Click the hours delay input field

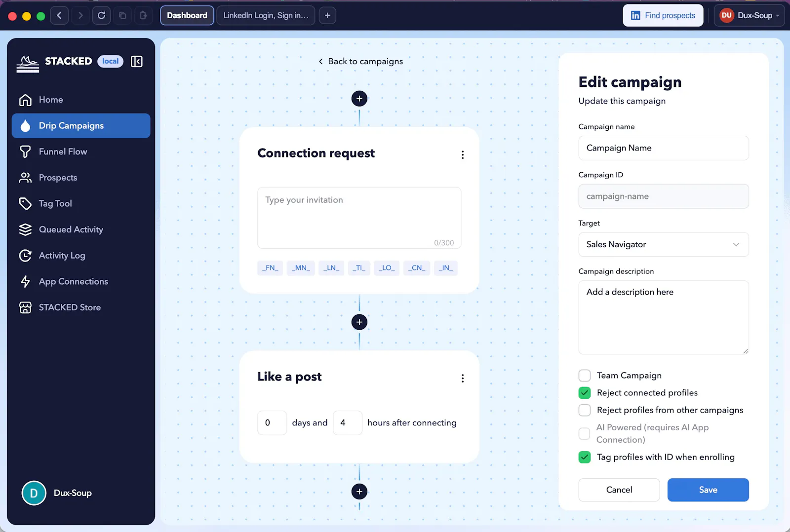coord(348,423)
